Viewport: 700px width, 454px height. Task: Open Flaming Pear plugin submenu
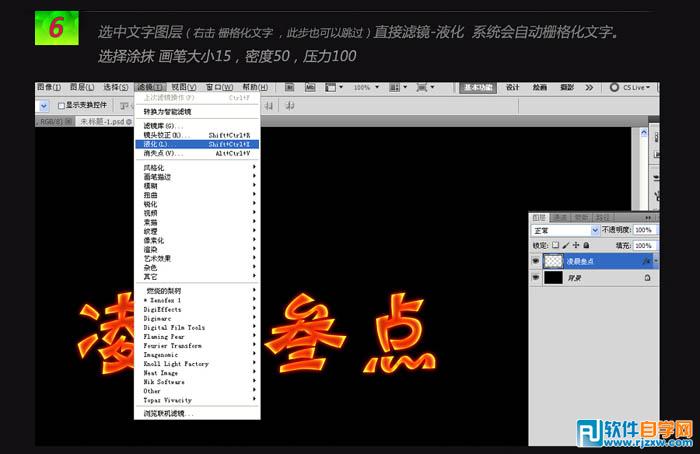(x=198, y=337)
